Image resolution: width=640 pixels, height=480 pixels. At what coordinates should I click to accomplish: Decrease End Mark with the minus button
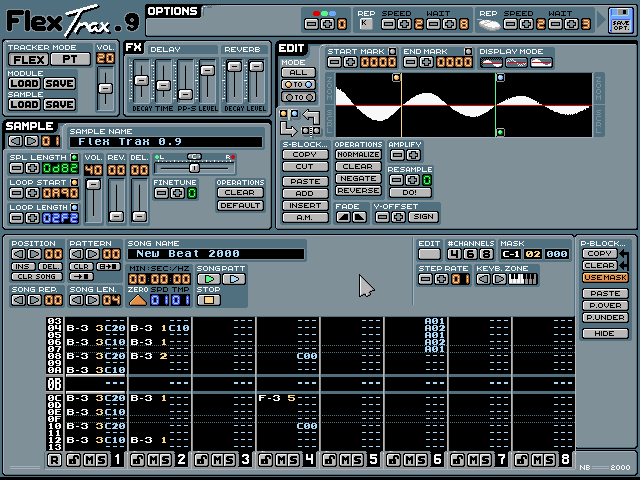point(410,62)
